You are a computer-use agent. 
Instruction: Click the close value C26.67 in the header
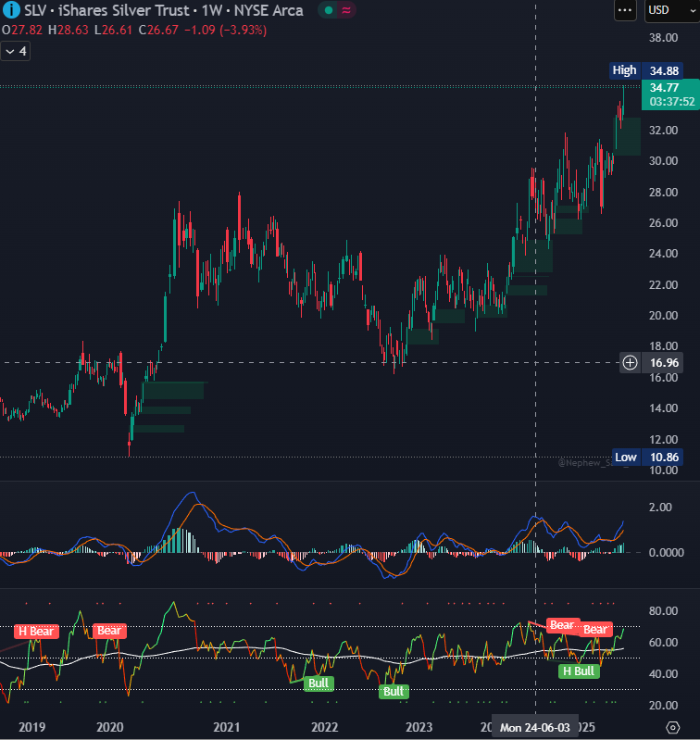(x=158, y=31)
